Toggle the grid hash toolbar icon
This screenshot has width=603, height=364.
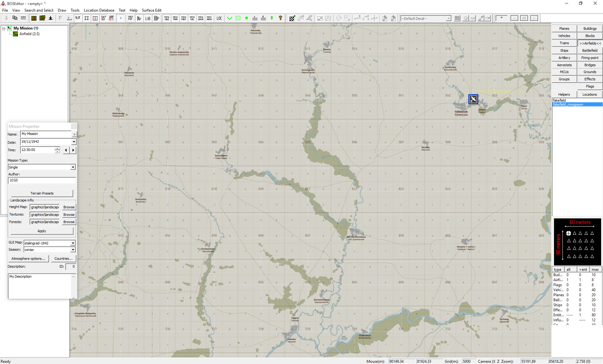[x=87, y=18]
